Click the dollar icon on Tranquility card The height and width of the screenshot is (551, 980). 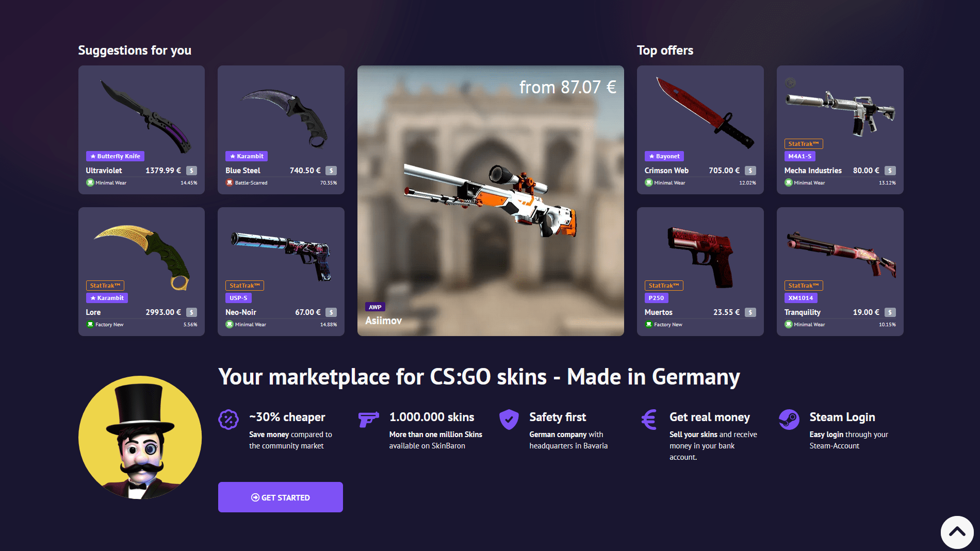[x=890, y=312]
